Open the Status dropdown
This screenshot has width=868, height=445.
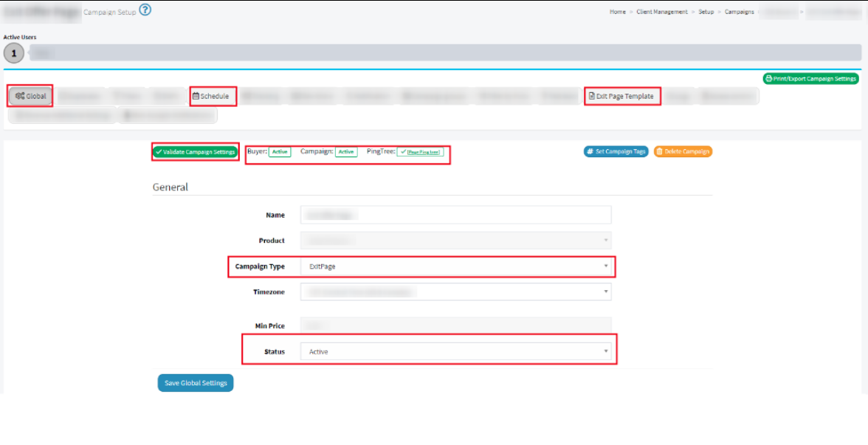[455, 352]
